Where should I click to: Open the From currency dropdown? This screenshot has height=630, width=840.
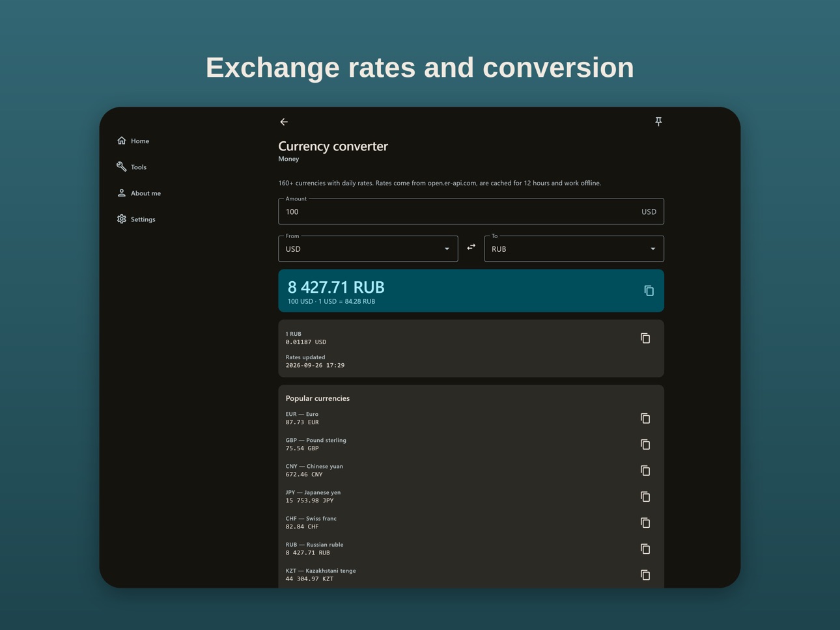point(368,249)
